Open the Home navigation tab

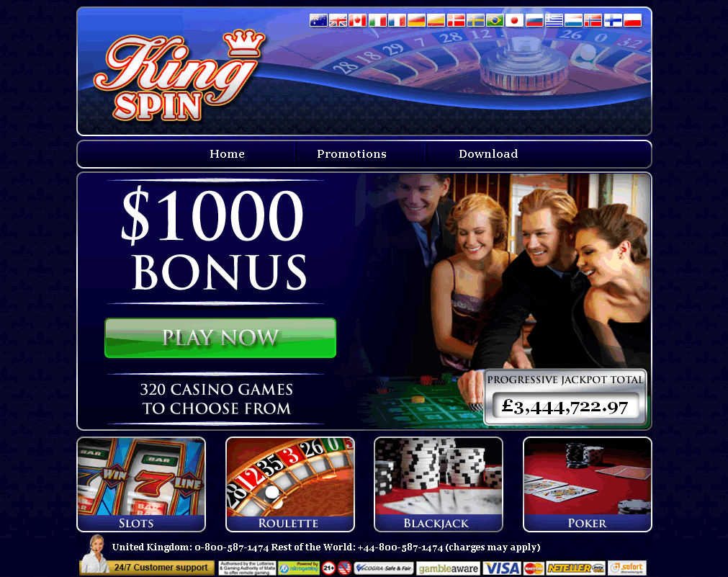pyautogui.click(x=227, y=153)
